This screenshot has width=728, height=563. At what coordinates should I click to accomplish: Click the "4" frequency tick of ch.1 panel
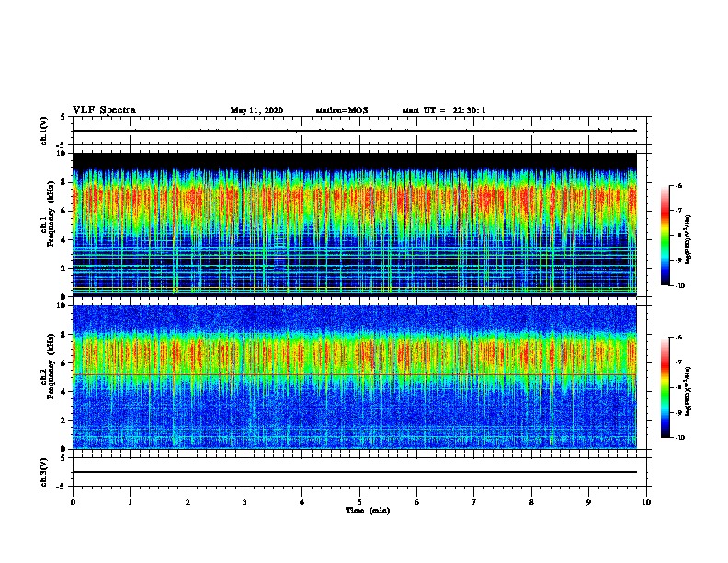63,240
